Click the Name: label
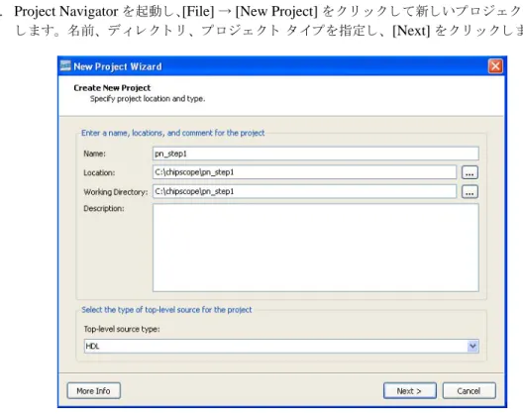Screen dimensions: 523x420 pyautogui.click(x=94, y=154)
